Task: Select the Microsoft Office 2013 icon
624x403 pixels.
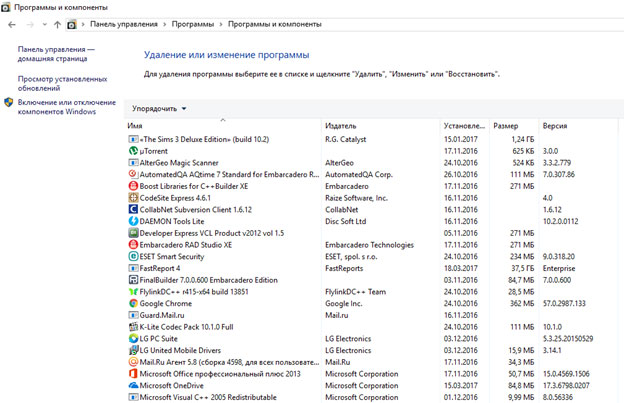Action: tap(133, 374)
